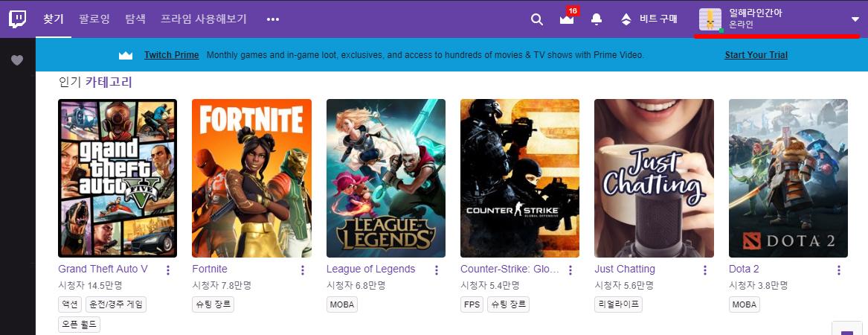The image size is (868, 335).
Task: Select the 찾기 navigation tab
Action: pyautogui.click(x=53, y=19)
